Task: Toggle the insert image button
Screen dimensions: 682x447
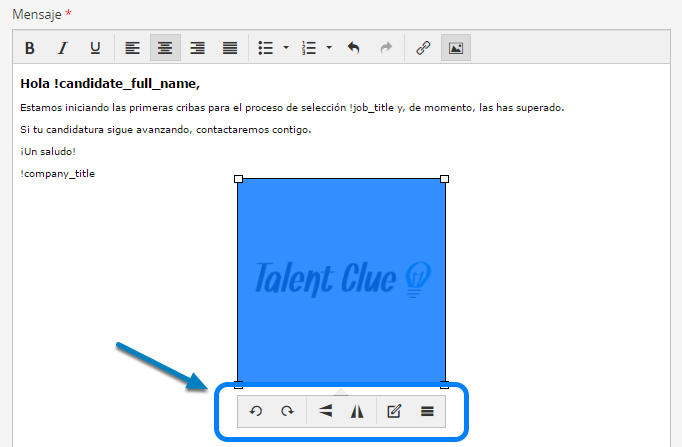Action: coord(456,48)
